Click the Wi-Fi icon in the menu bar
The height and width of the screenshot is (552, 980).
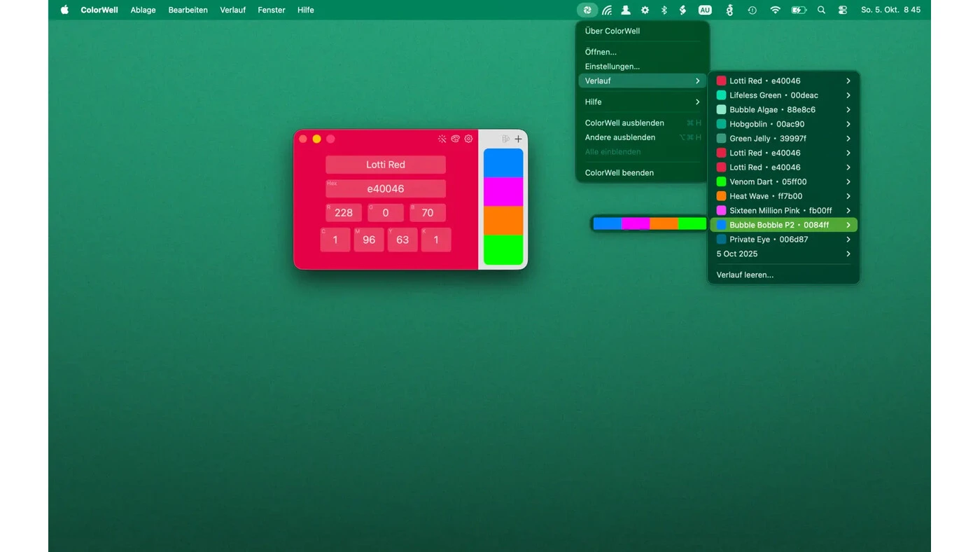click(775, 10)
